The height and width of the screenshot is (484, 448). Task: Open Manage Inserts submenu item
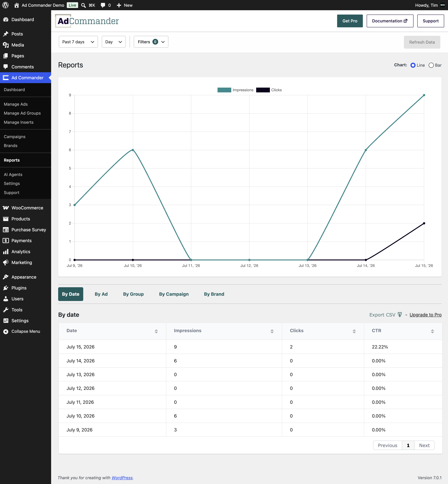pos(19,122)
